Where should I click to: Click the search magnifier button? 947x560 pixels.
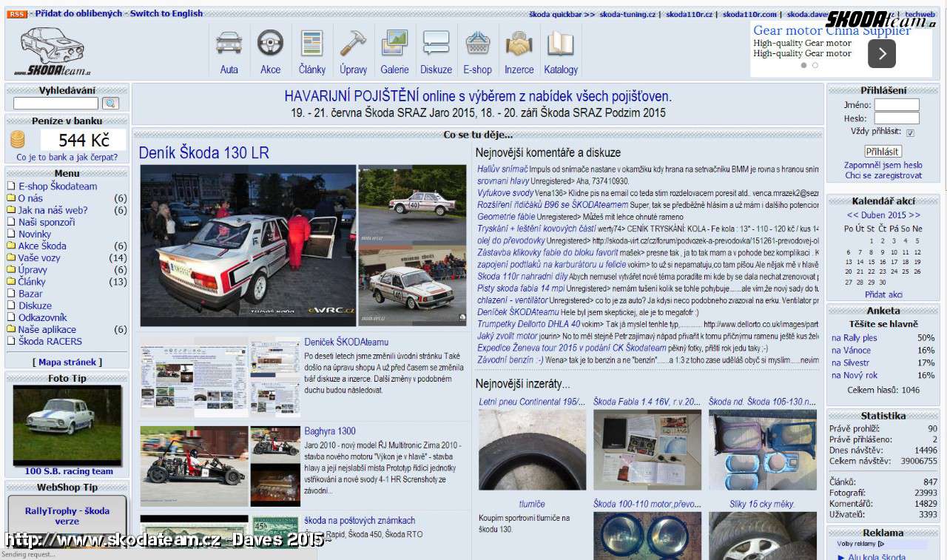pos(109,104)
